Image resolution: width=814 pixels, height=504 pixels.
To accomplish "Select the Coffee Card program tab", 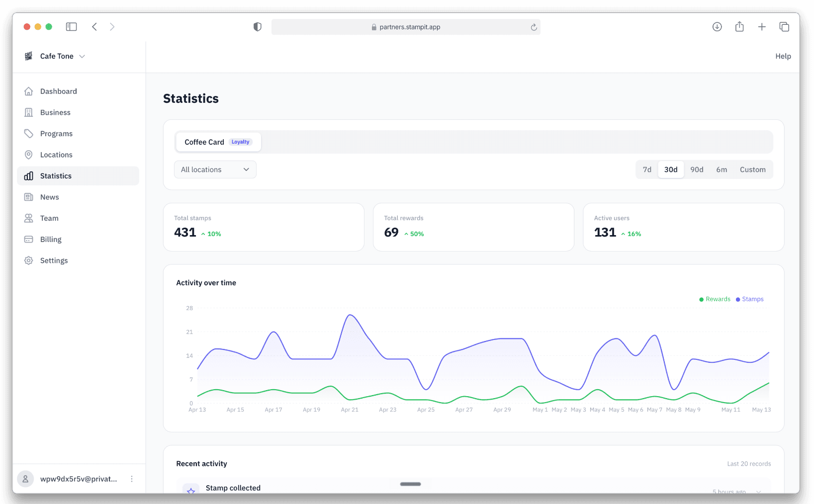I will (x=218, y=142).
